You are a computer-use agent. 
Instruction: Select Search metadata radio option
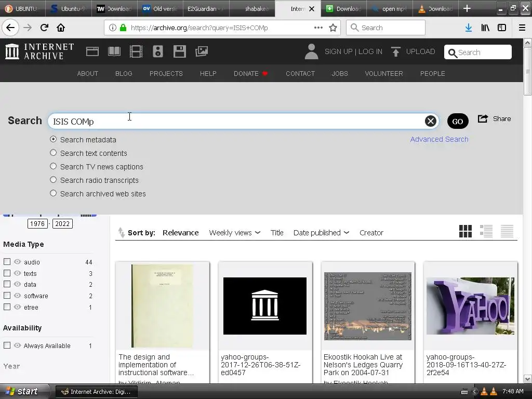(54, 139)
